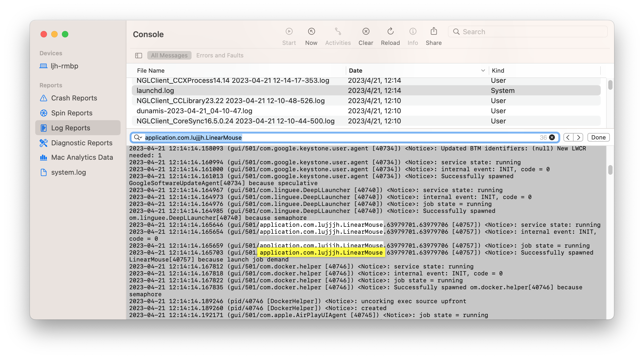
Task: Toggle the sidebar visibility
Action: coord(138,55)
